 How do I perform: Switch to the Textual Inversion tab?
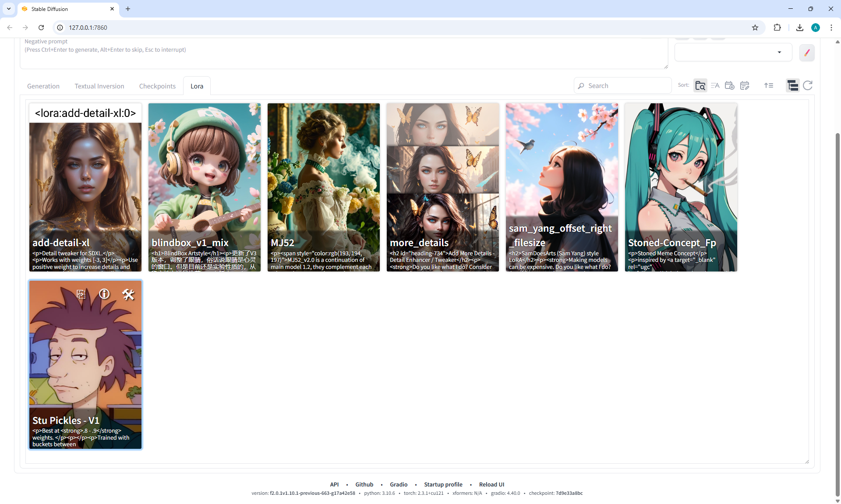pyautogui.click(x=99, y=86)
